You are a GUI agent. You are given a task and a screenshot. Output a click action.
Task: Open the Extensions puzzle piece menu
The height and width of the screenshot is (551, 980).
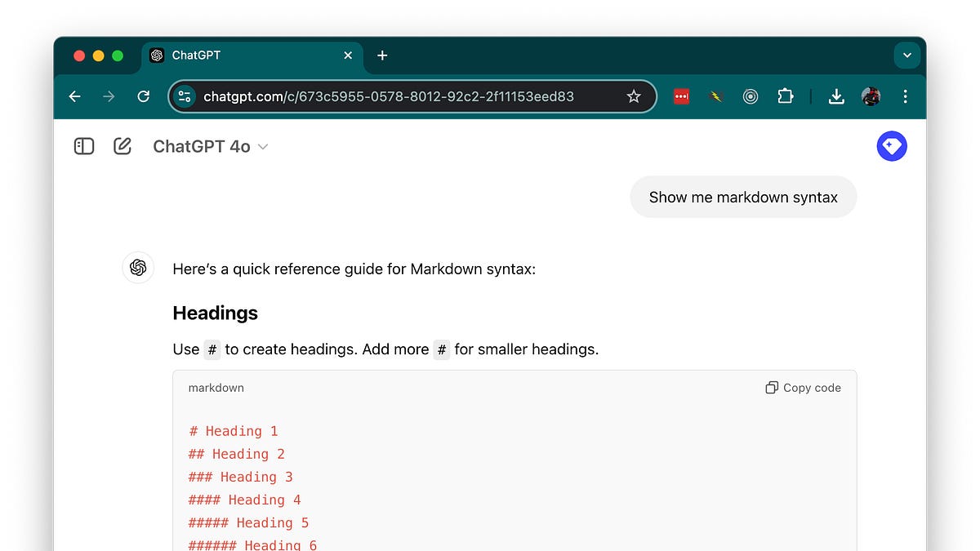(x=785, y=96)
